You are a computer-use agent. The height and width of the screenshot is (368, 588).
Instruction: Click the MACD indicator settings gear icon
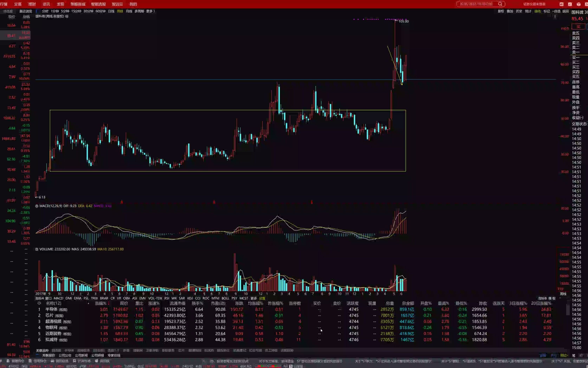[37, 206]
